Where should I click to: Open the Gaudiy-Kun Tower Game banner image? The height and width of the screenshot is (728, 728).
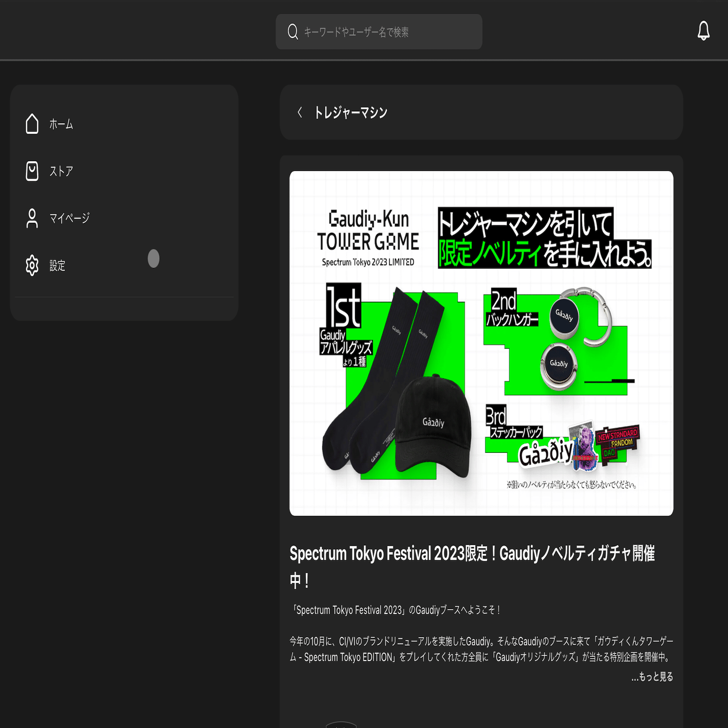481,342
